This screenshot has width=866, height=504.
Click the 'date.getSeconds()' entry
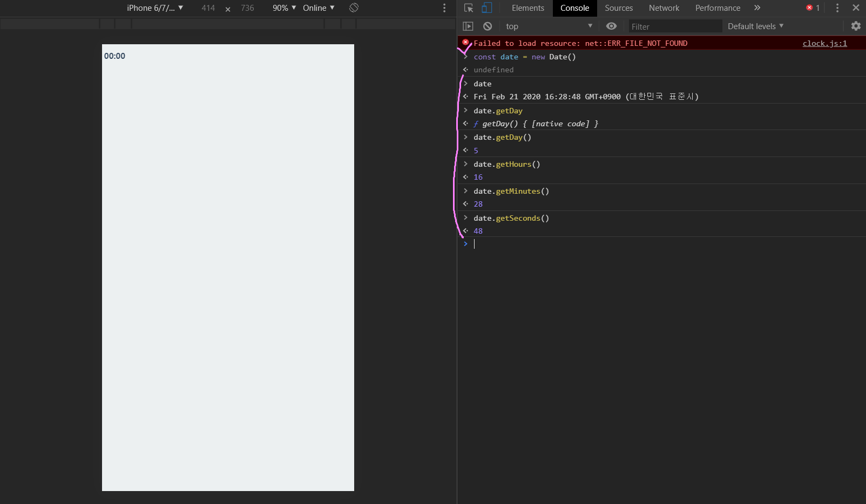tap(511, 218)
